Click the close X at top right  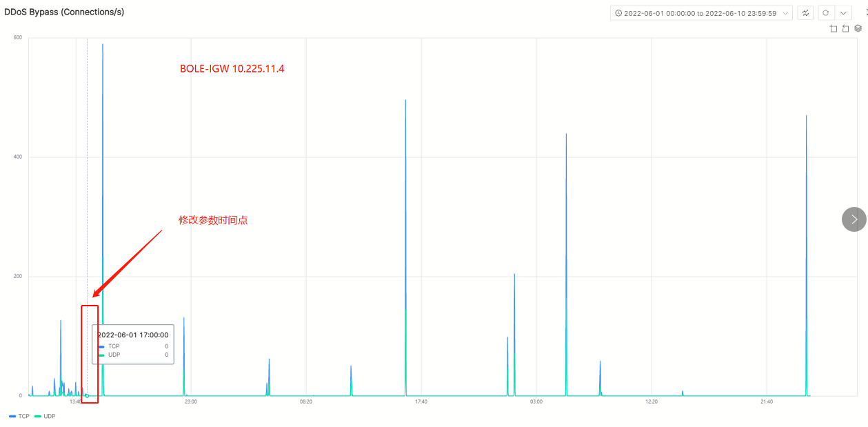(x=865, y=12)
